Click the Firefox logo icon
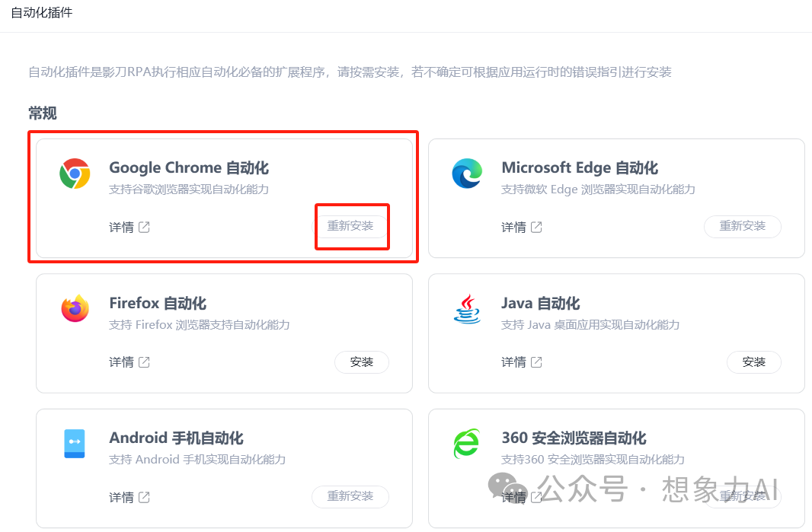 [x=75, y=308]
